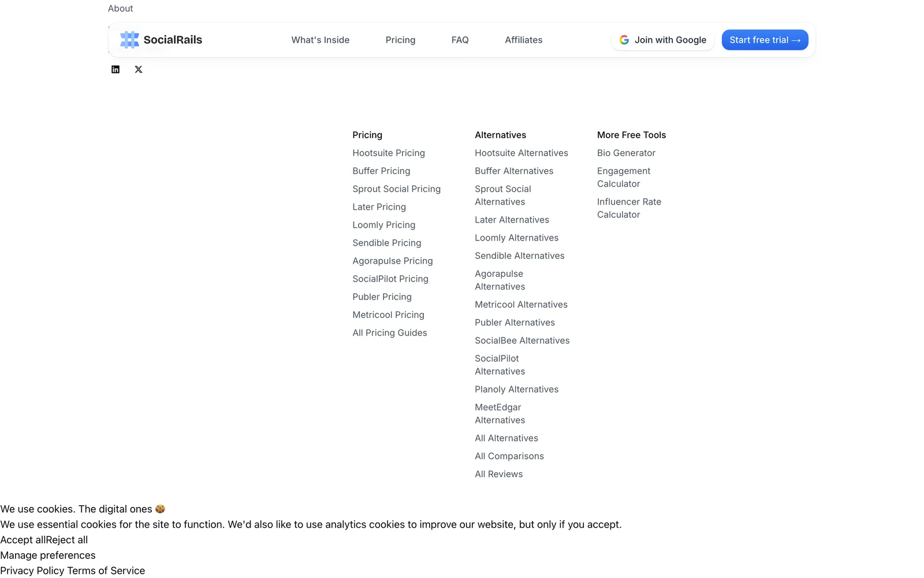Image resolution: width=924 pixels, height=578 pixels.
Task: Open the About link
Action: tap(121, 9)
